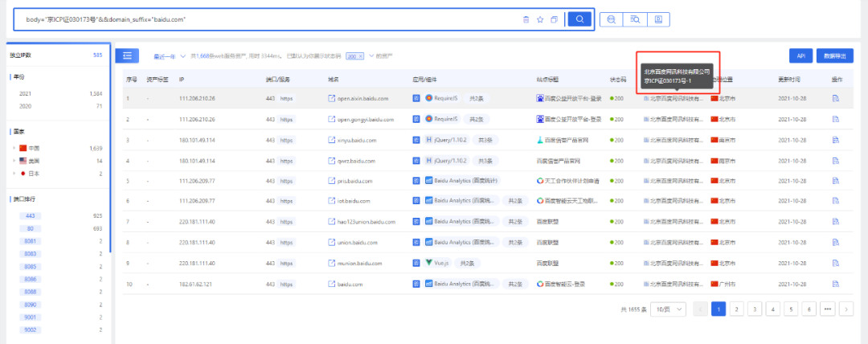Viewport: 868px width, 344px height.
Task: Open detail action icon for pris.baidu.com row
Action: pyautogui.click(x=836, y=181)
